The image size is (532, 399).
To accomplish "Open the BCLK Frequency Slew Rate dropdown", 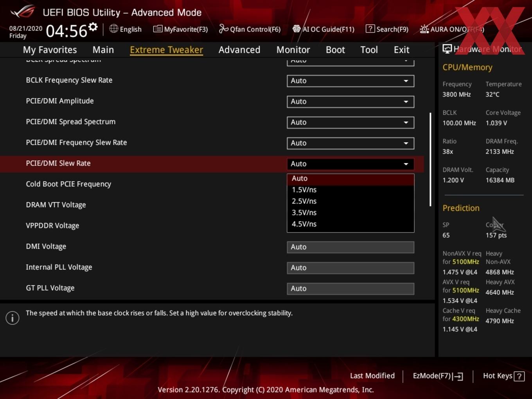I will [350, 81].
